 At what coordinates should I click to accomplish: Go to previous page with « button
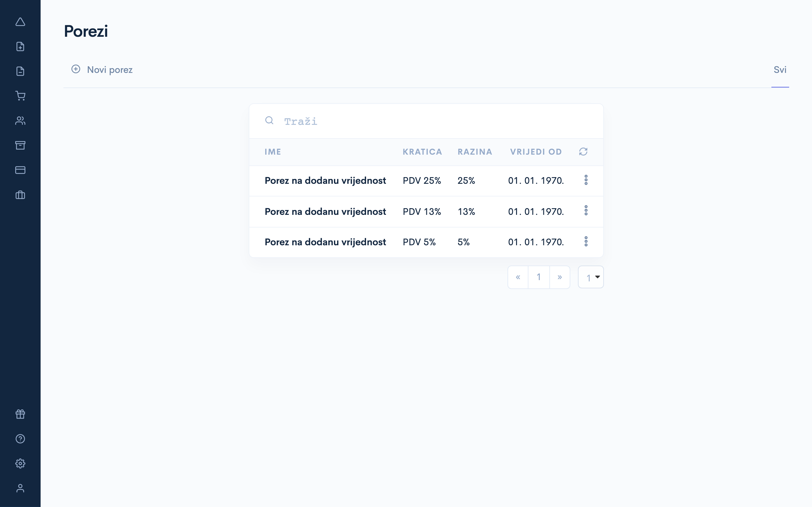[518, 277]
